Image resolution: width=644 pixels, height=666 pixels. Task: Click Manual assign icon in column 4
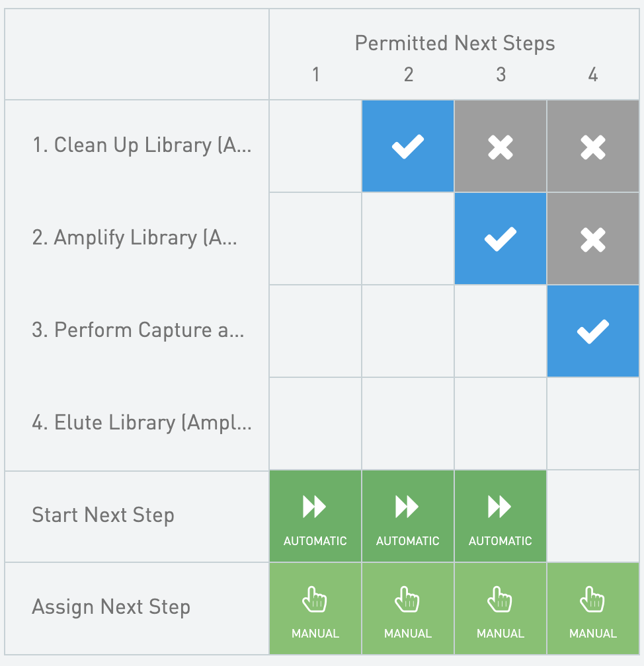593,601
